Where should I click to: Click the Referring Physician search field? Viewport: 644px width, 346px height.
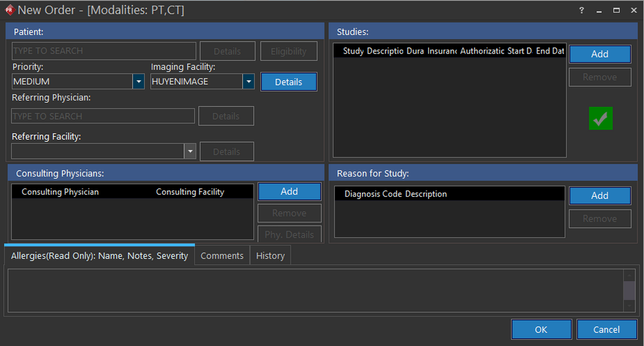(103, 116)
